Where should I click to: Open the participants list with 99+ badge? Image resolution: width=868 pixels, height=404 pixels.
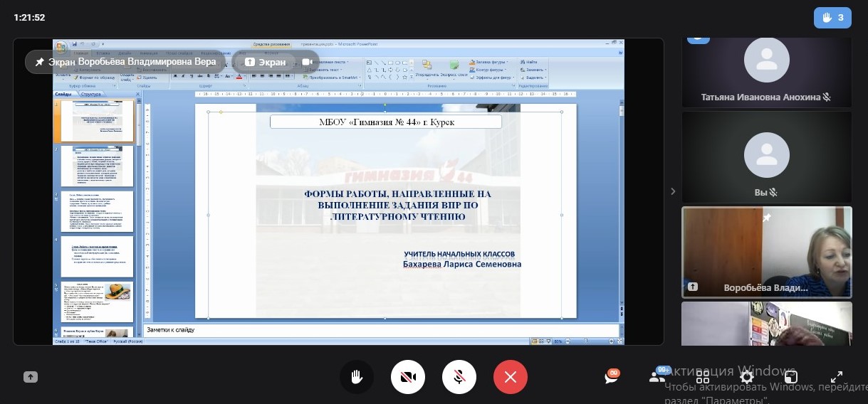[x=657, y=377]
